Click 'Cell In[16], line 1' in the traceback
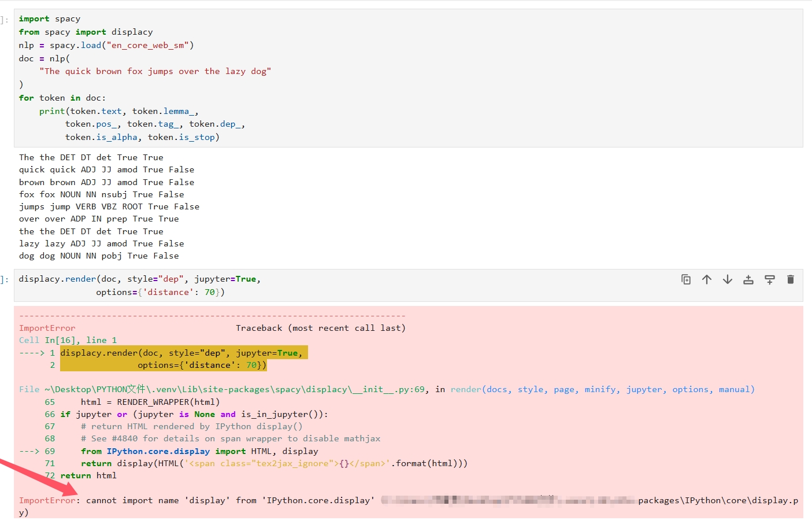The image size is (812, 524). 68,340
